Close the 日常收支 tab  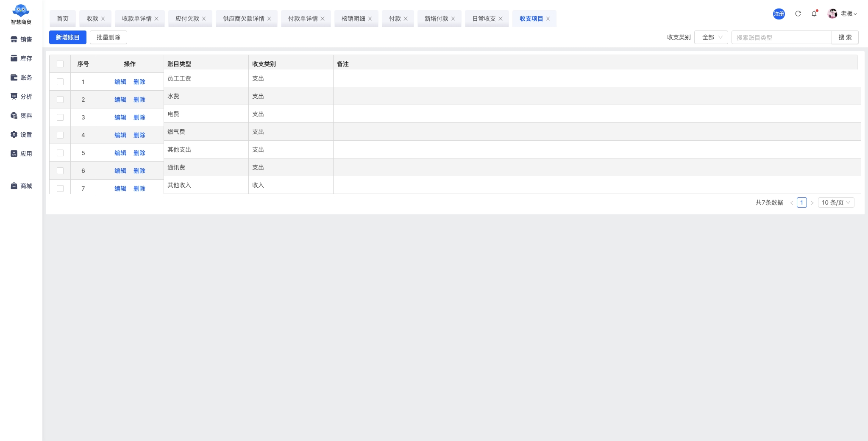point(501,19)
